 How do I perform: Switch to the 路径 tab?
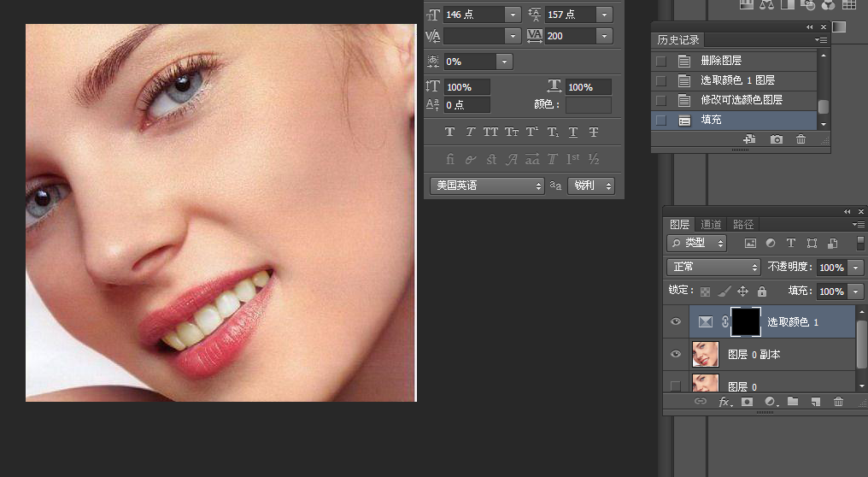click(x=743, y=225)
